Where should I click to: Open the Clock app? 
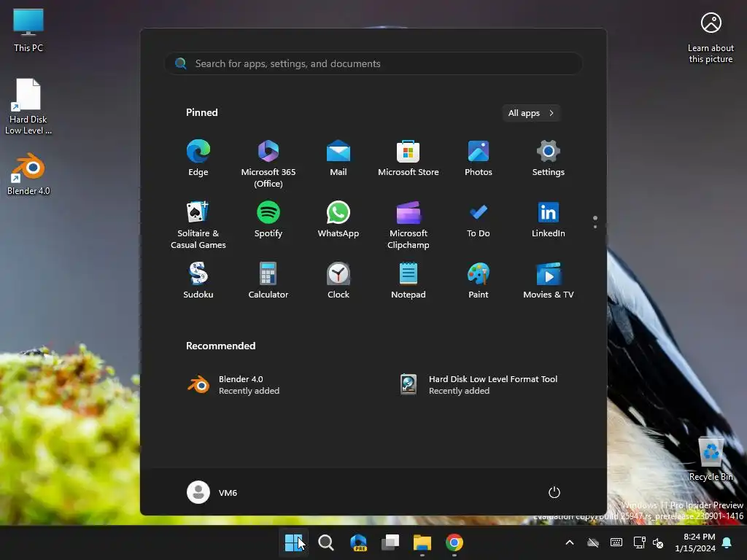point(338,281)
